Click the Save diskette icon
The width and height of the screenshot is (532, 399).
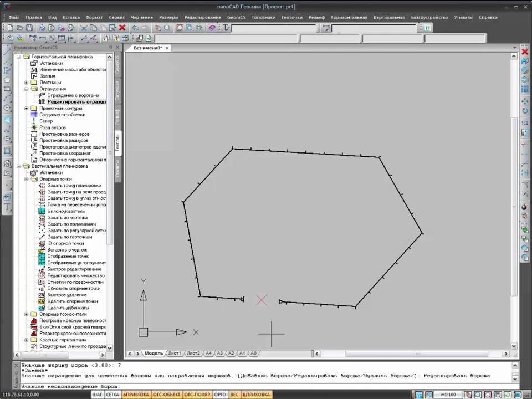point(29,28)
